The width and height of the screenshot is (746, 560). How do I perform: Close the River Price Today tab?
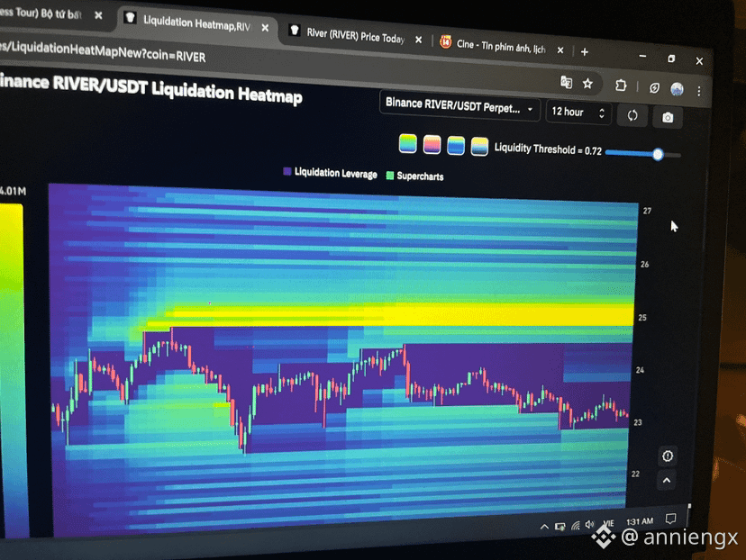[x=418, y=40]
